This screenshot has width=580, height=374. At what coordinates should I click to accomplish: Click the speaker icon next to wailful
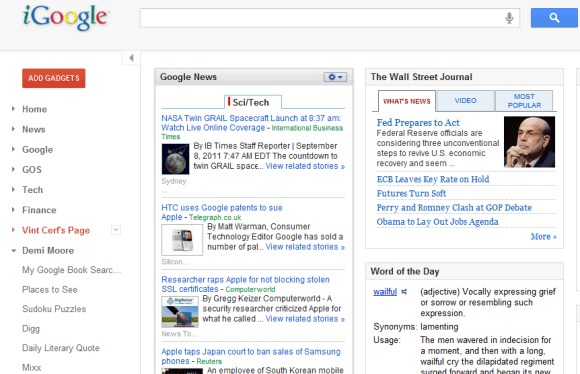[404, 292]
